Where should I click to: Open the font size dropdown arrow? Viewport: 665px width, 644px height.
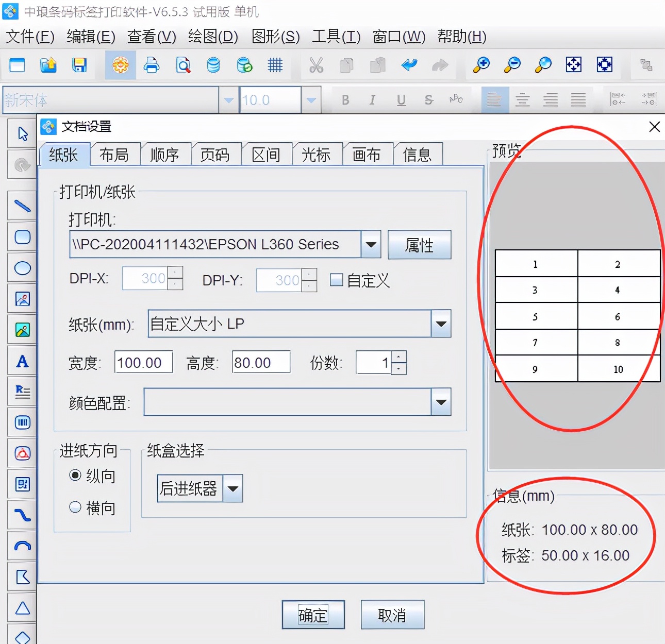(311, 100)
